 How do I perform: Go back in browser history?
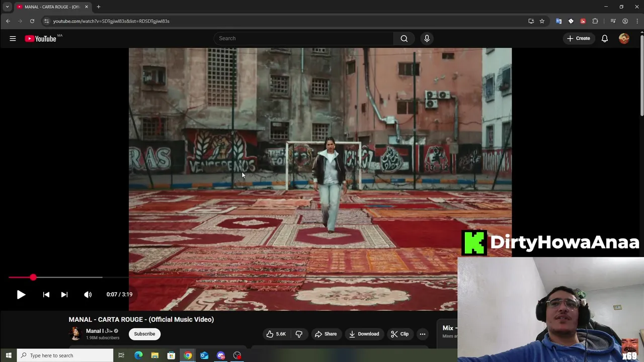pyautogui.click(x=8, y=21)
